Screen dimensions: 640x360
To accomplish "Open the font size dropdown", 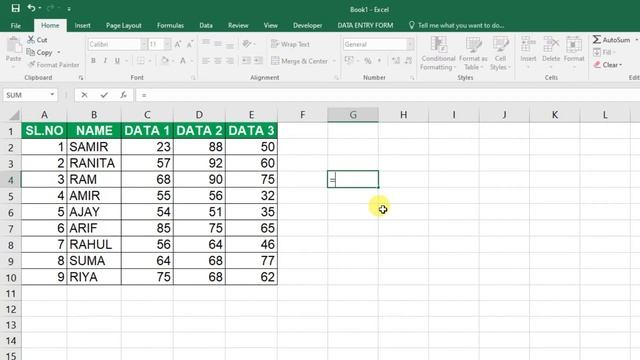I will [167, 44].
